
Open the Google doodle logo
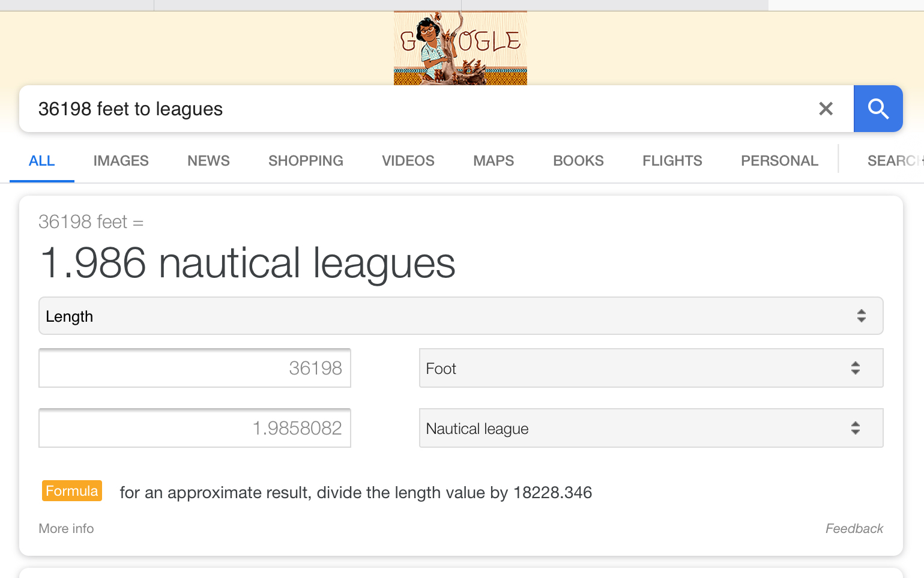460,48
